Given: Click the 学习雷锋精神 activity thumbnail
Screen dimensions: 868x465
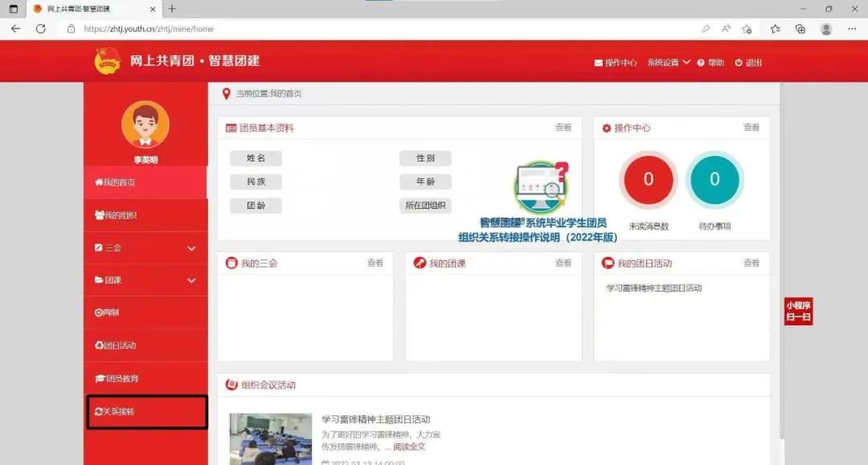Looking at the screenshot, I should [270, 438].
